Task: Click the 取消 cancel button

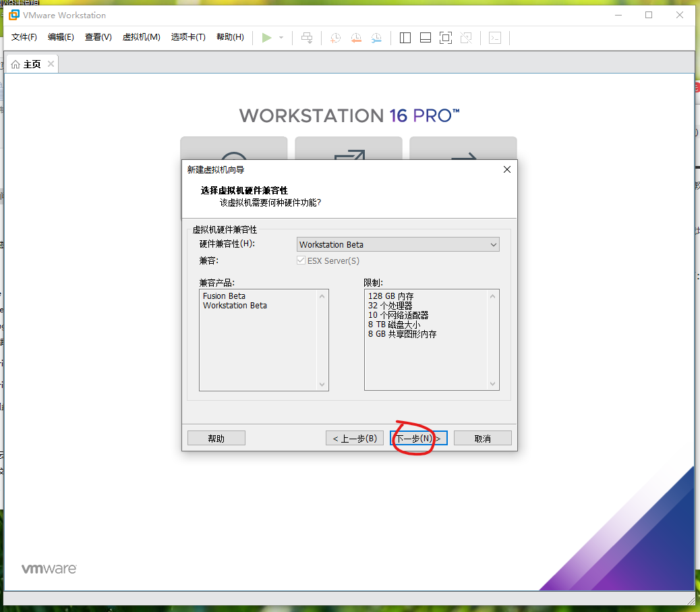Action: click(x=483, y=438)
